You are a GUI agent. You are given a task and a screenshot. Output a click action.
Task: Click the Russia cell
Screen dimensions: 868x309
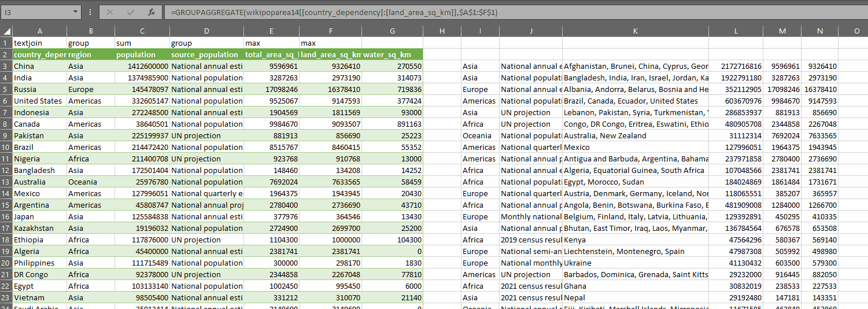39,89
